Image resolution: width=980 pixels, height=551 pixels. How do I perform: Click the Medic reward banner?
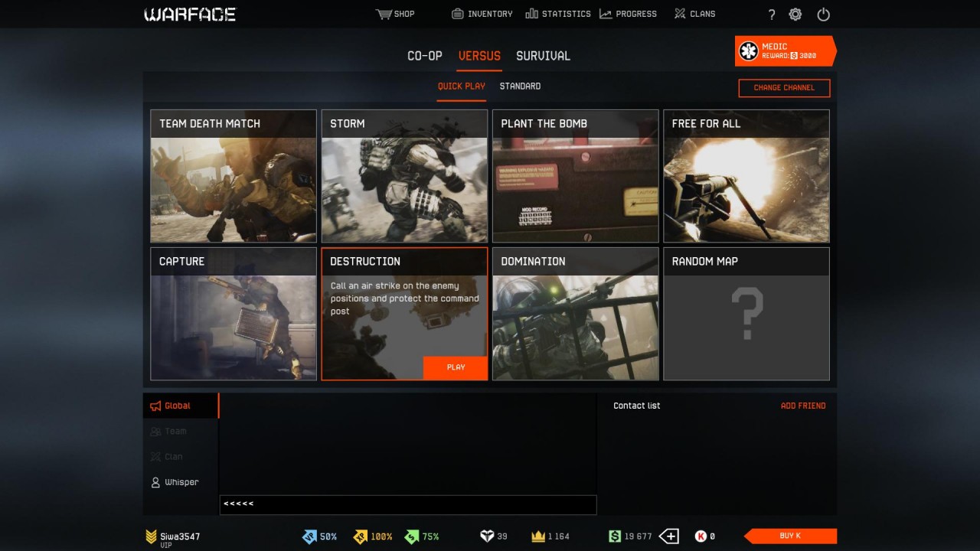[786, 51]
